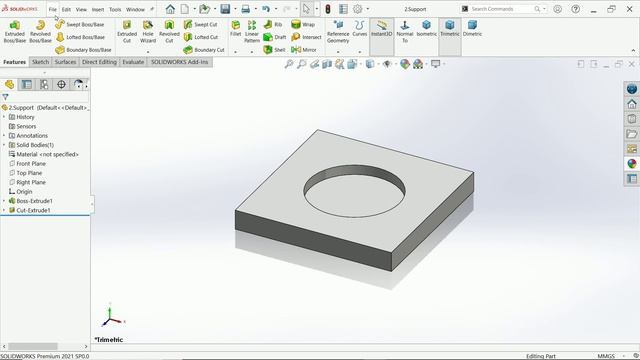Image resolution: width=640 pixels, height=360 pixels.
Task: Start an Extruded Cut
Action: tap(127, 31)
